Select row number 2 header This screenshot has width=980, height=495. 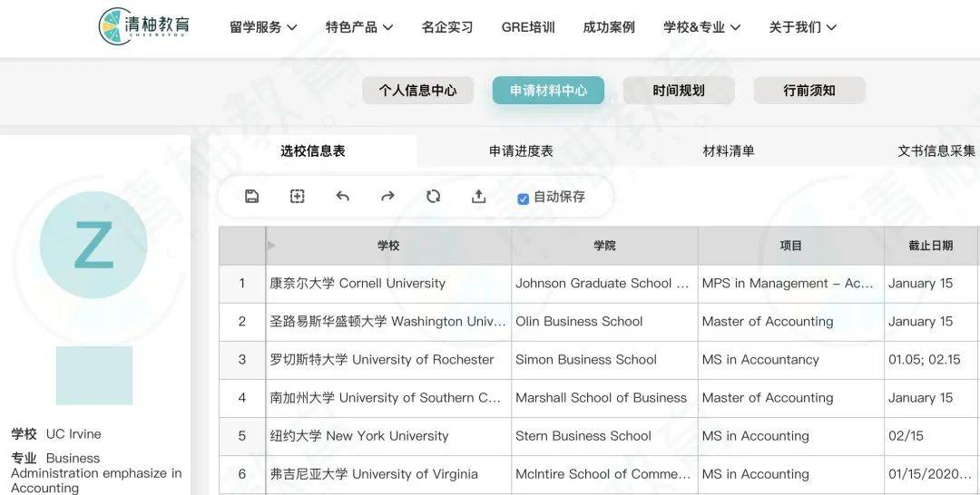pyautogui.click(x=242, y=322)
